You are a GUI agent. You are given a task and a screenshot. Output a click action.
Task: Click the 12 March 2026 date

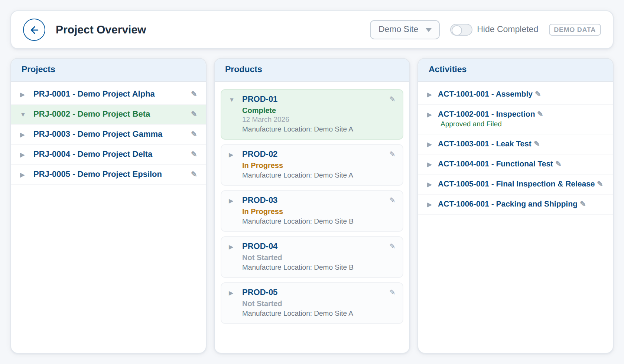[x=266, y=120]
